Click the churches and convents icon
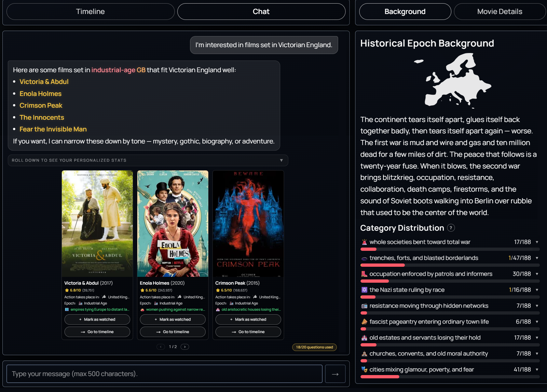This screenshot has height=392, width=547. (x=364, y=354)
